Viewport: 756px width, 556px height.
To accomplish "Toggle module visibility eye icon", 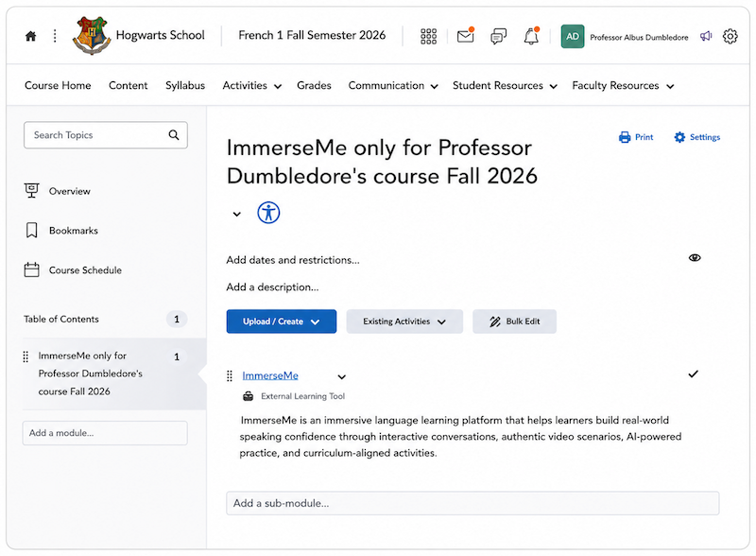I will 695,258.
